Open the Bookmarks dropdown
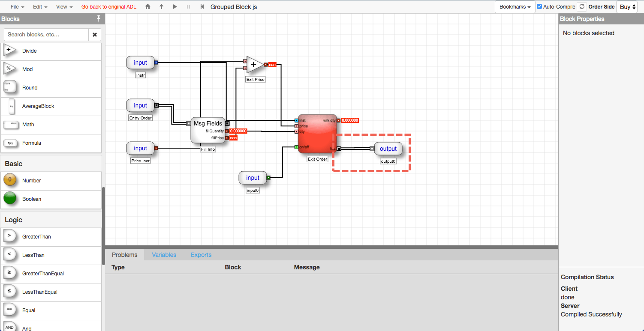This screenshot has width=644, height=331. (515, 7)
